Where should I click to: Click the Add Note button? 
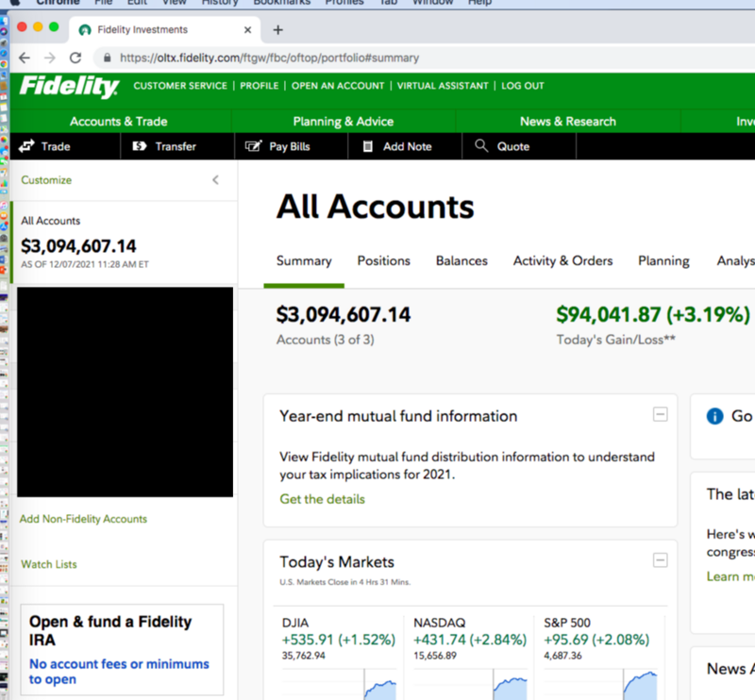tap(405, 146)
